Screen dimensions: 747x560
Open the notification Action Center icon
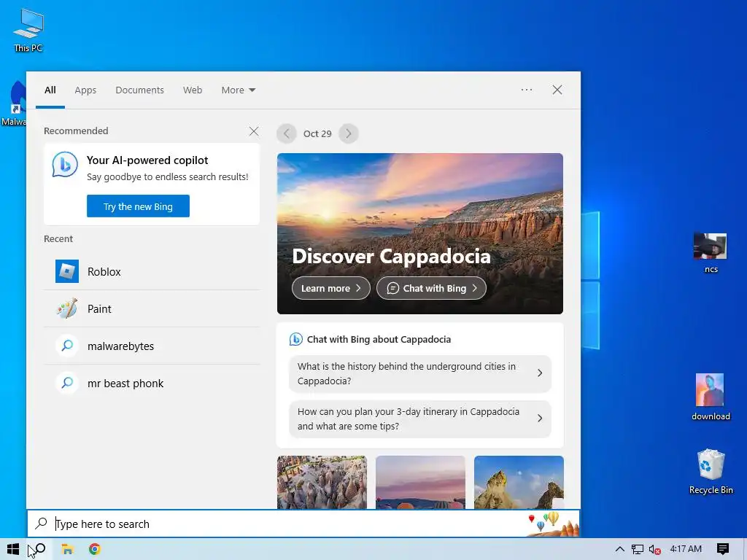click(x=723, y=549)
